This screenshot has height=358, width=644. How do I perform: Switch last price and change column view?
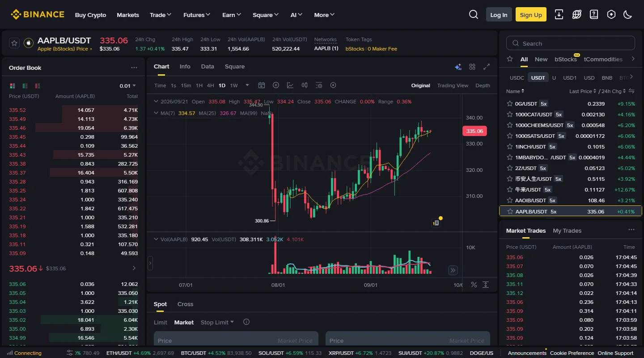click(631, 91)
